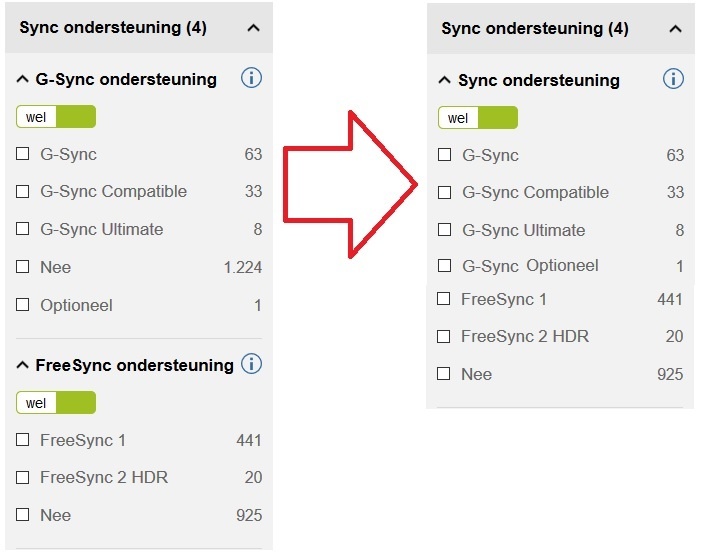
Task: Click the G-Sync label with 63 in right panel
Action: click(x=490, y=155)
